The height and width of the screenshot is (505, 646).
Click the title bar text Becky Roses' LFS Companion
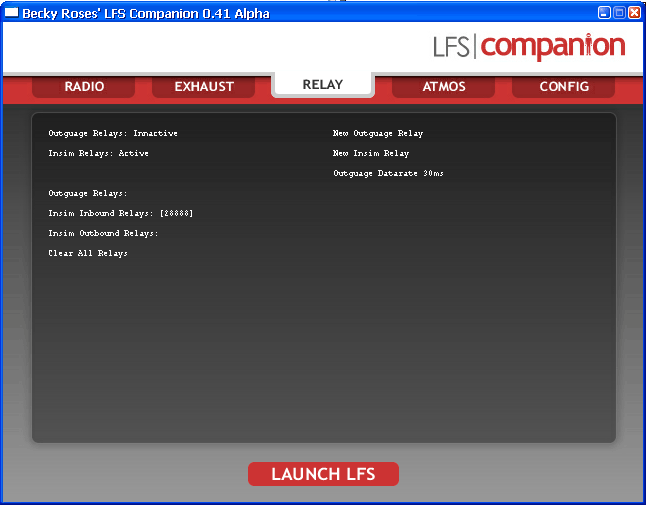(146, 14)
